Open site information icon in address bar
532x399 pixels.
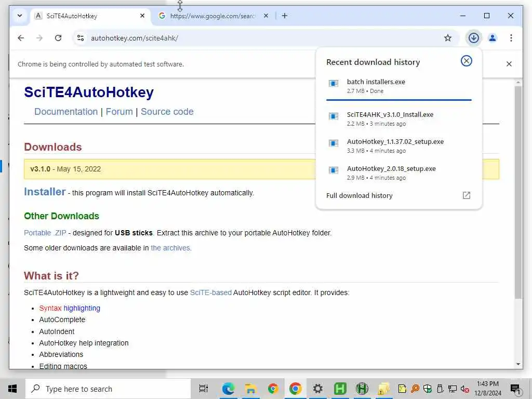coord(81,38)
